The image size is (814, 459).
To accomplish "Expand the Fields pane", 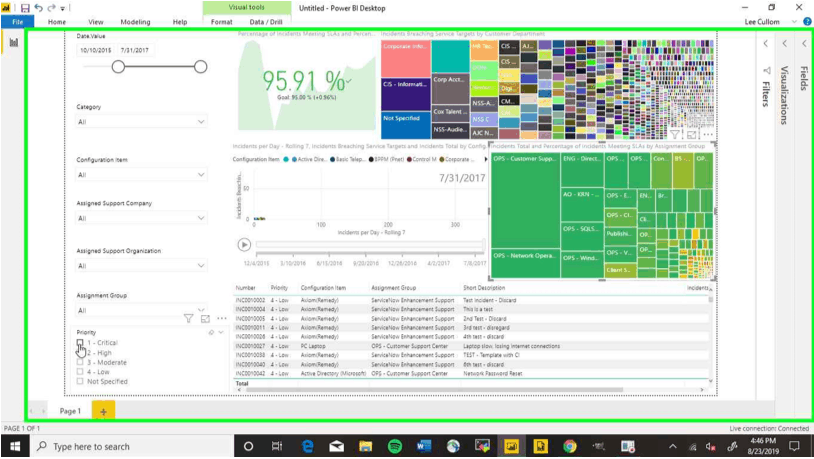I will [x=804, y=44].
